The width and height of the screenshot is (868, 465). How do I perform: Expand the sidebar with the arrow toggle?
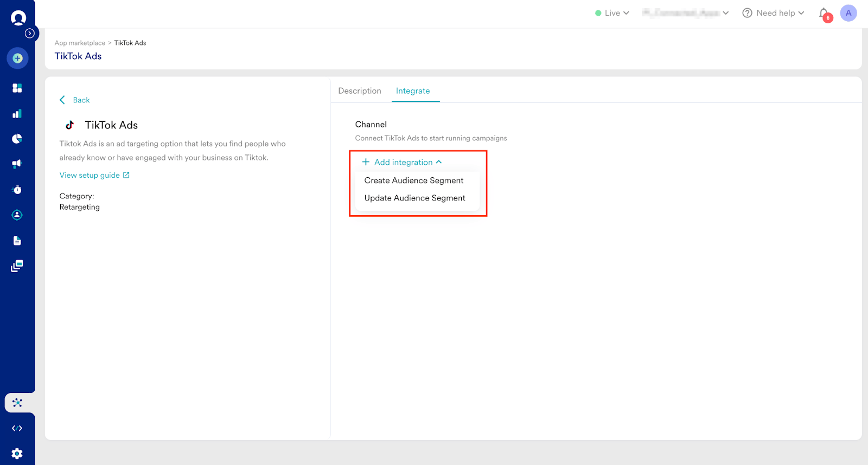tap(30, 34)
